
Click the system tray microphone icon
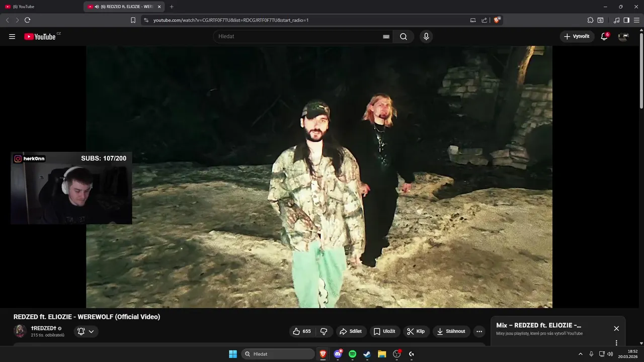(x=591, y=354)
